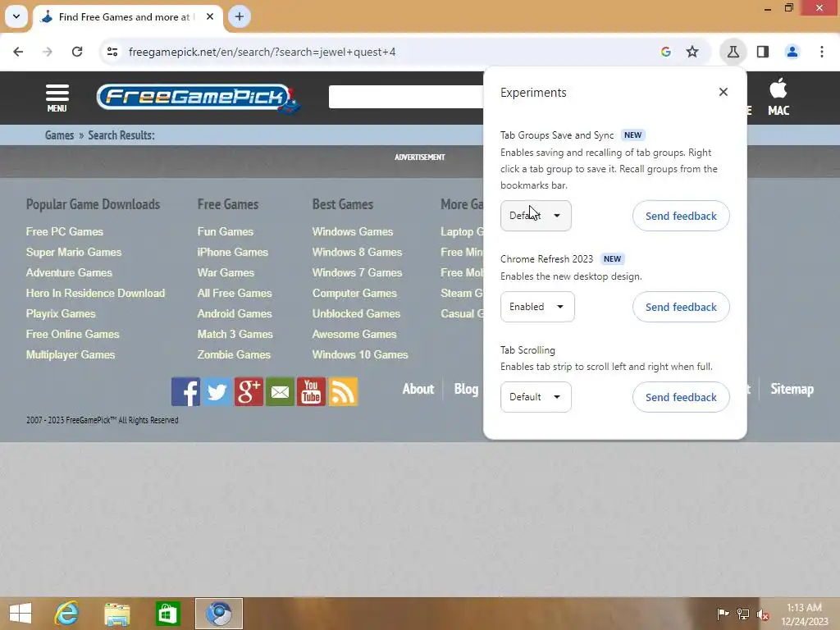Go to Games breadcrumb link

[x=59, y=135]
